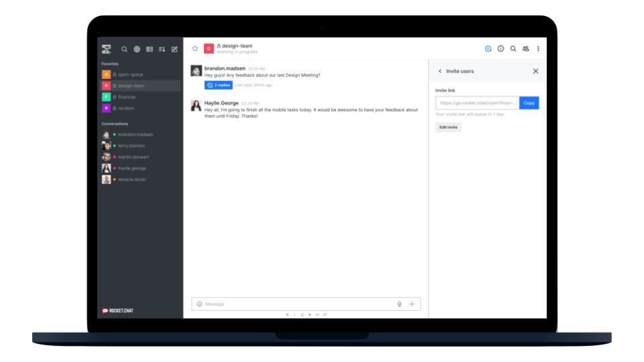Show room information icon
Image resolution: width=644 pixels, height=362 pixels.
coord(500,48)
